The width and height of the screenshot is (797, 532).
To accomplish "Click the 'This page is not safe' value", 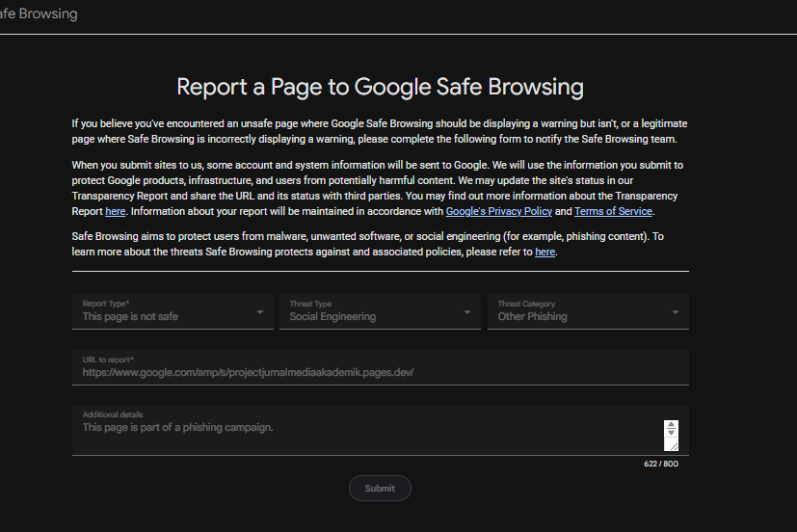I will pos(130,316).
